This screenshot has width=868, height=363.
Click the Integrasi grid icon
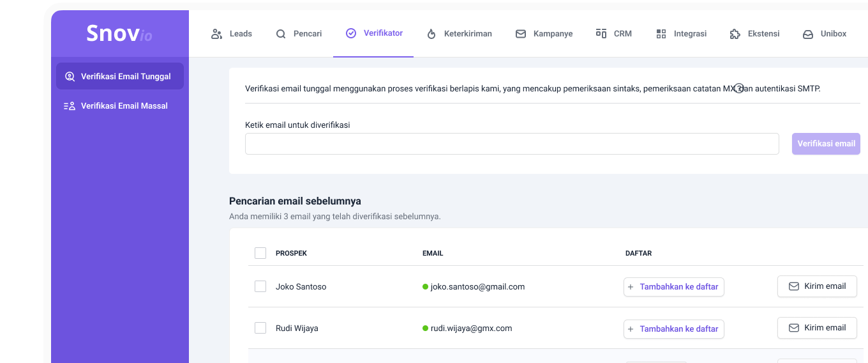point(661,34)
